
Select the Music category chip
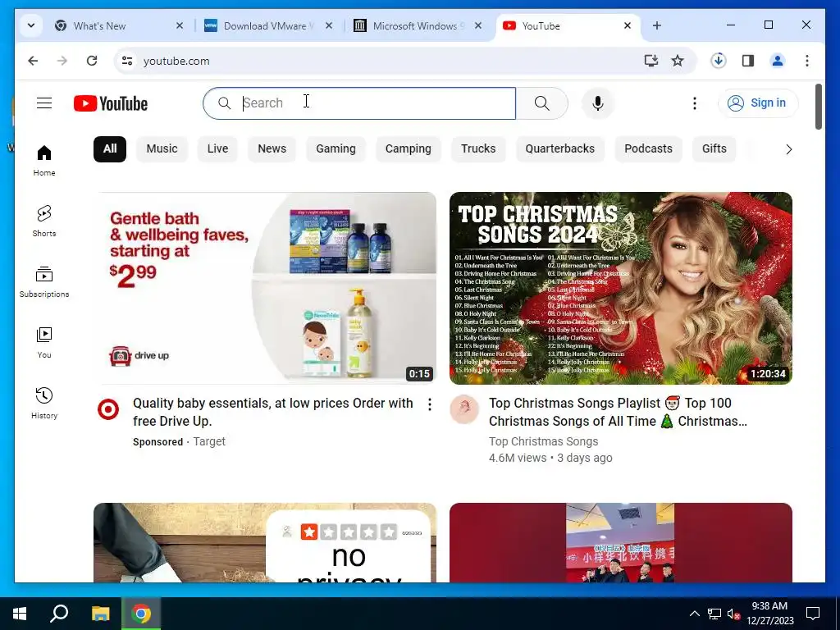(162, 149)
